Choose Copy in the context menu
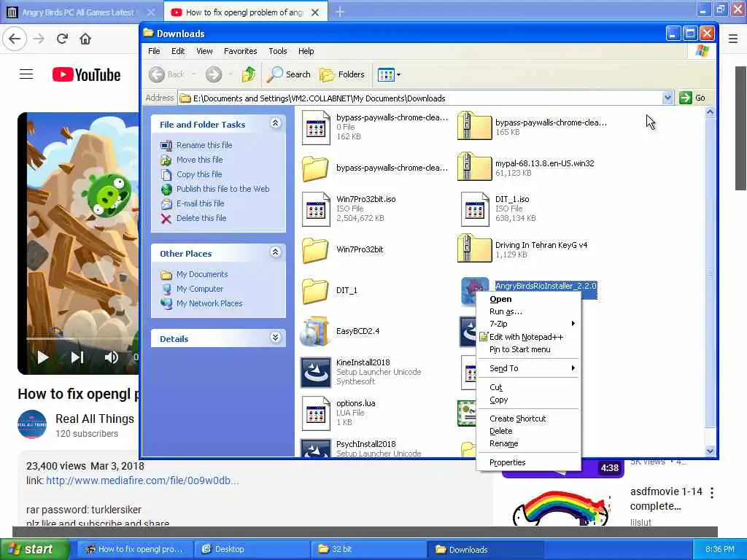Screen dimensions: 747x560 pyautogui.click(x=529, y=400)
